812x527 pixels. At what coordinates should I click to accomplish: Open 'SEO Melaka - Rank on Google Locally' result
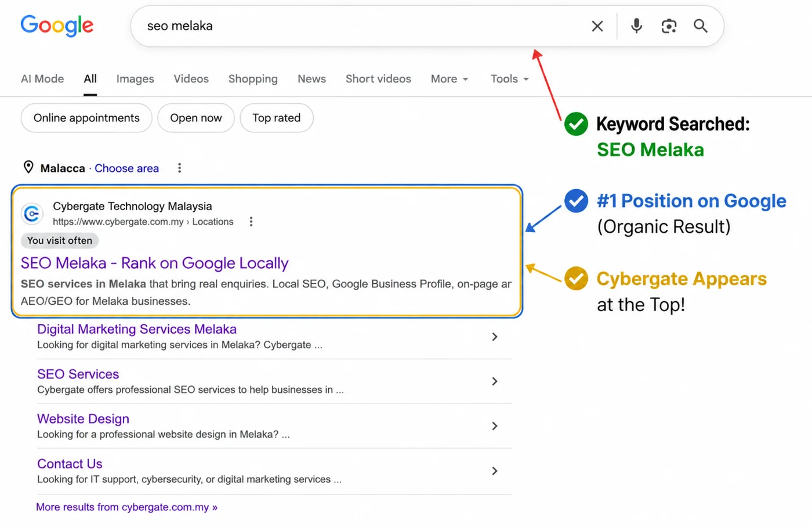[x=154, y=263]
